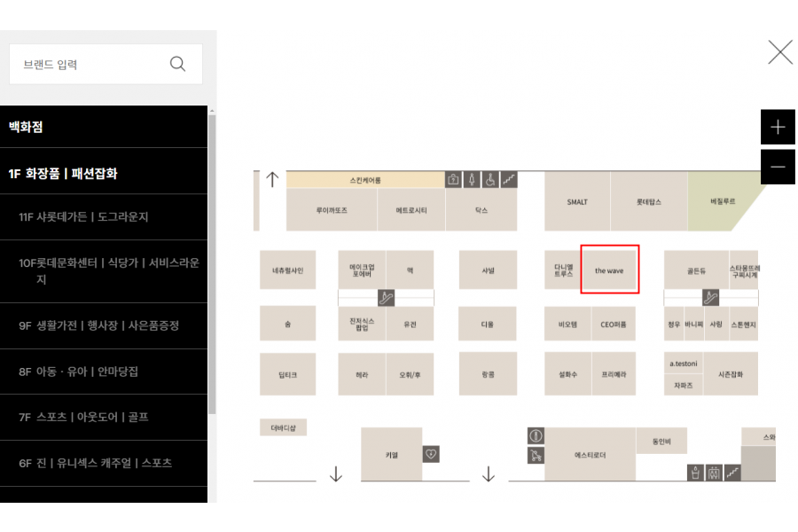This screenshot has height=532, width=798.
Task: Select the 오휘/후 store block
Action: (x=411, y=374)
